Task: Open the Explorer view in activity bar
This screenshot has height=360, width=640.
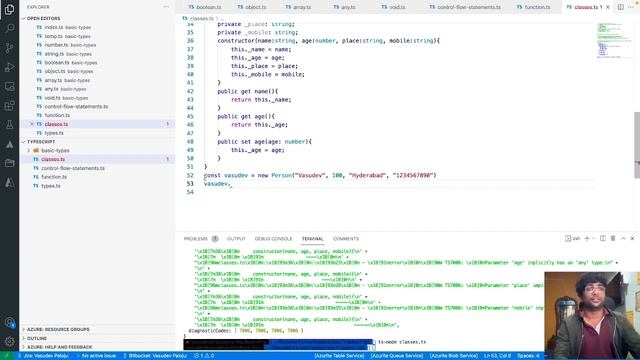Action: coord(9,9)
